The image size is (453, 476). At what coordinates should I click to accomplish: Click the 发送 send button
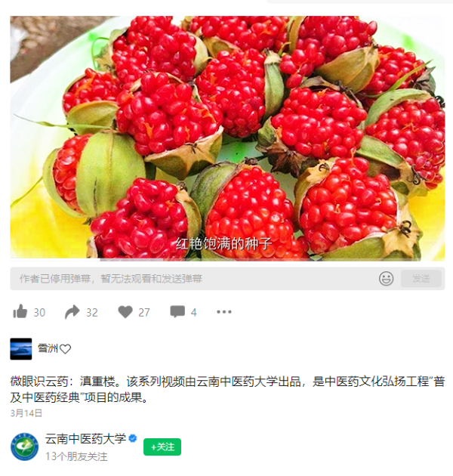[x=421, y=278]
